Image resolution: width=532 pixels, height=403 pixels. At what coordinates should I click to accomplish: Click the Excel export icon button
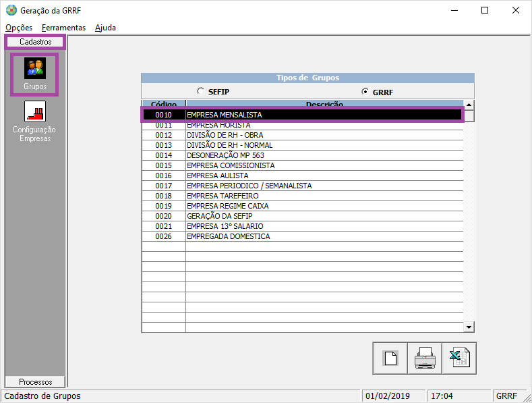tap(459, 358)
